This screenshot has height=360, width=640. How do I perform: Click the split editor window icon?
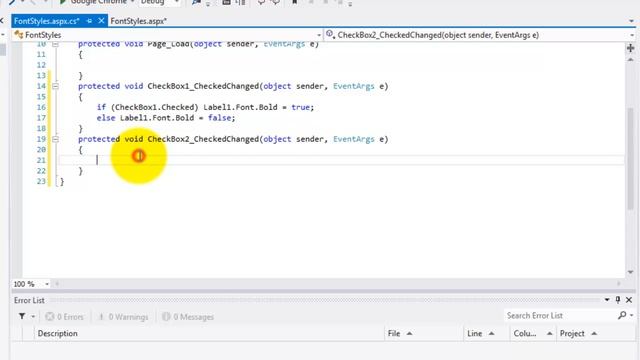[630, 48]
